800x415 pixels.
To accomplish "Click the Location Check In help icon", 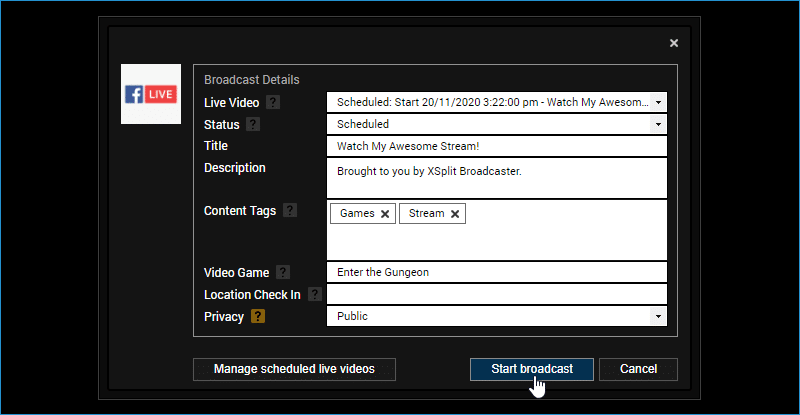I will (315, 295).
